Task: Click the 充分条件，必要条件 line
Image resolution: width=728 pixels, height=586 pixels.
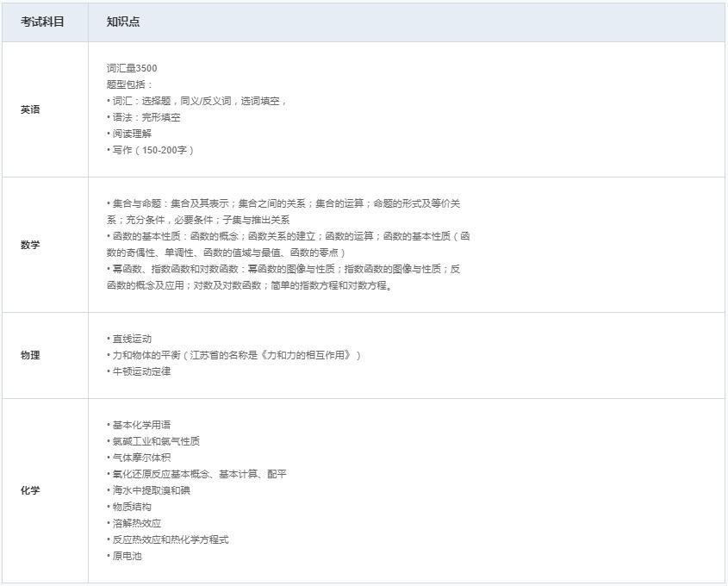Action: 198,220
